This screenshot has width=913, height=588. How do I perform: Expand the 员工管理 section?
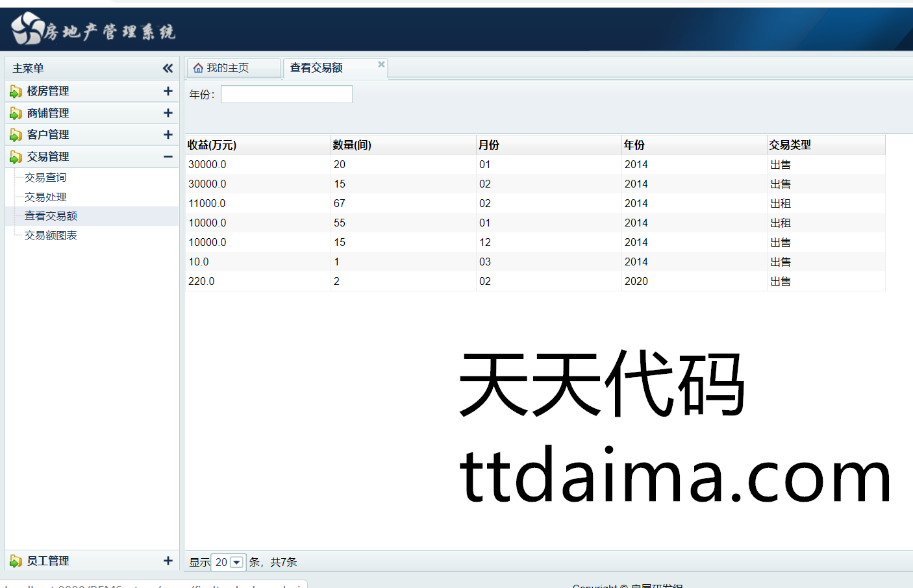[168, 561]
